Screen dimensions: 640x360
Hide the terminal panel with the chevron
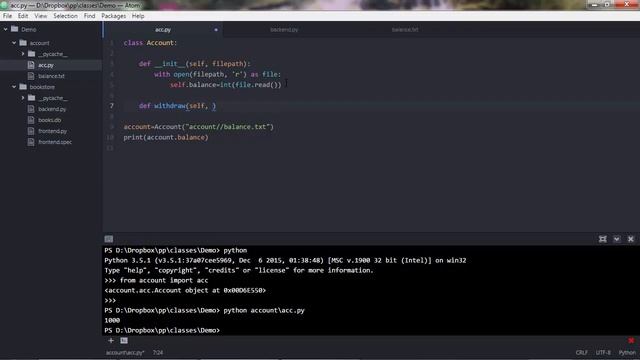click(617, 239)
